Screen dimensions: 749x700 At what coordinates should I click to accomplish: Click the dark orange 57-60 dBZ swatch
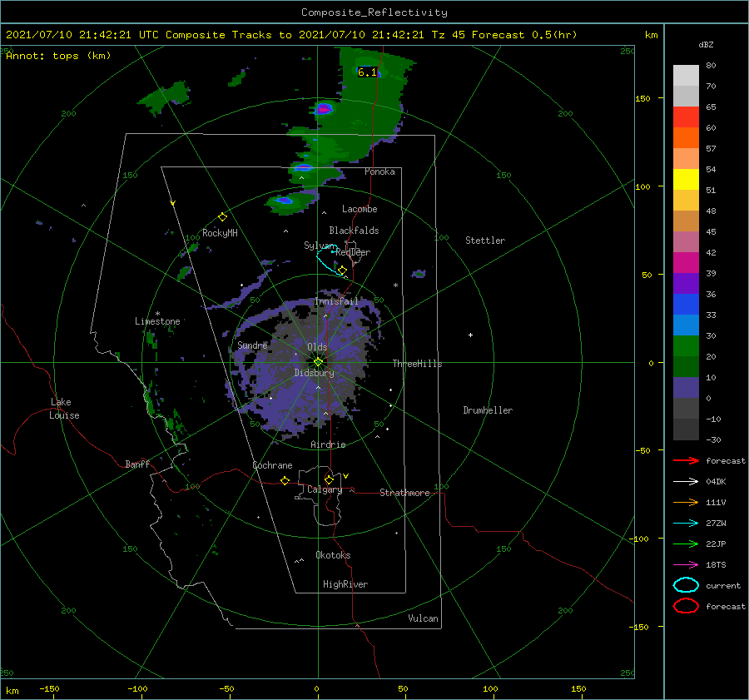pyautogui.click(x=686, y=137)
